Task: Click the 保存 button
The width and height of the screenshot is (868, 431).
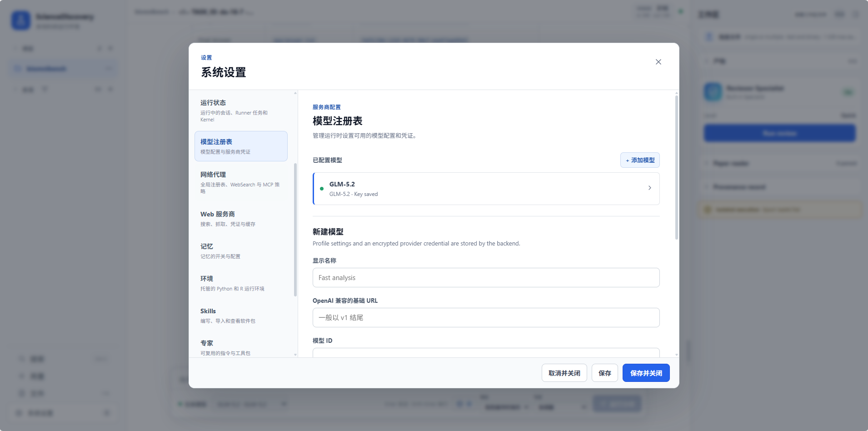Action: pyautogui.click(x=604, y=373)
